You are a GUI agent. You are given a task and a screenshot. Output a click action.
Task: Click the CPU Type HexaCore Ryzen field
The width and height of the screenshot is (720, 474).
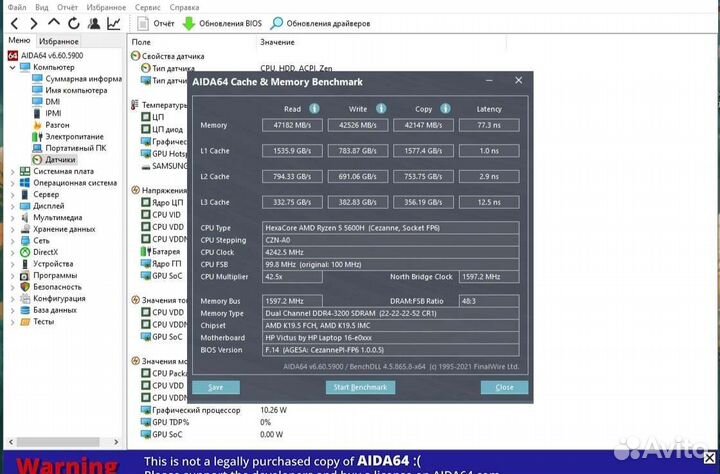[391, 228]
